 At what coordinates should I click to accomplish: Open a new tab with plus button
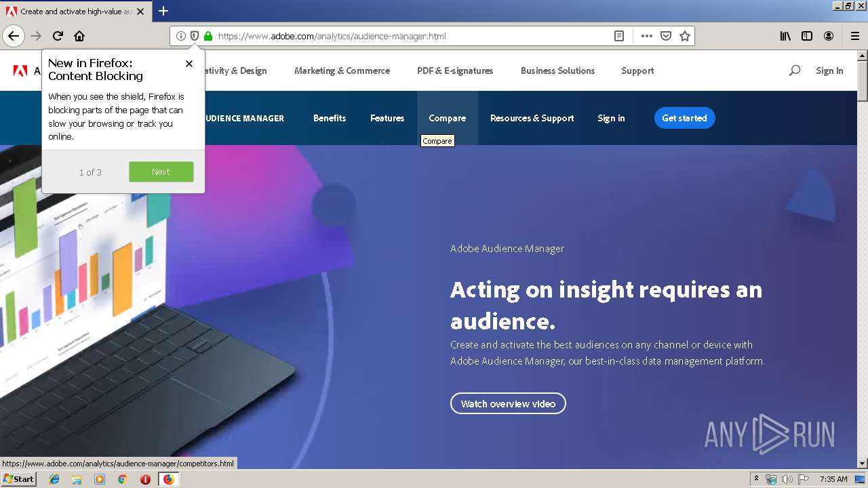point(163,11)
